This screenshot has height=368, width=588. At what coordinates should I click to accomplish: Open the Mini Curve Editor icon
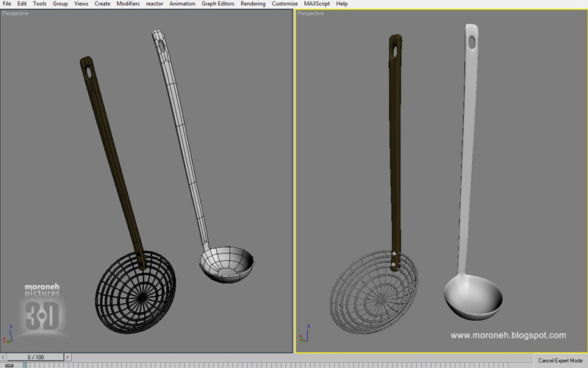(x=9, y=365)
